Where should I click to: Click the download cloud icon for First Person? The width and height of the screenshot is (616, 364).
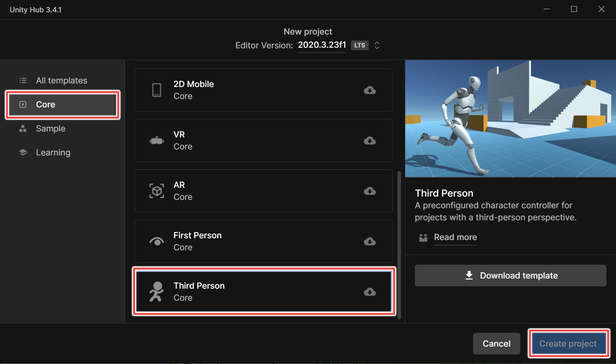[370, 241]
